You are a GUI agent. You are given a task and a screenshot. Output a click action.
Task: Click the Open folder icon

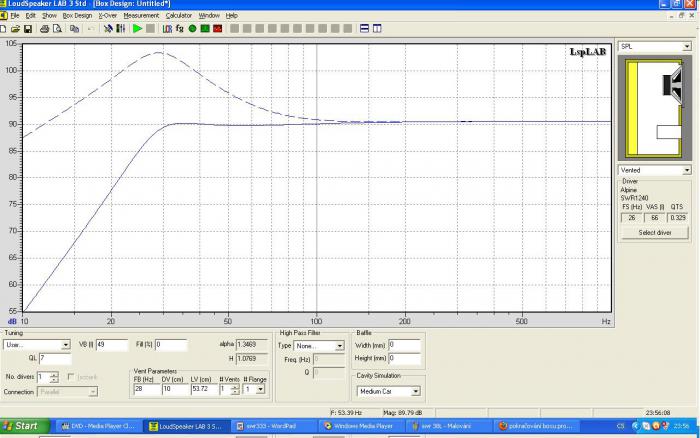pyautogui.click(x=15, y=29)
